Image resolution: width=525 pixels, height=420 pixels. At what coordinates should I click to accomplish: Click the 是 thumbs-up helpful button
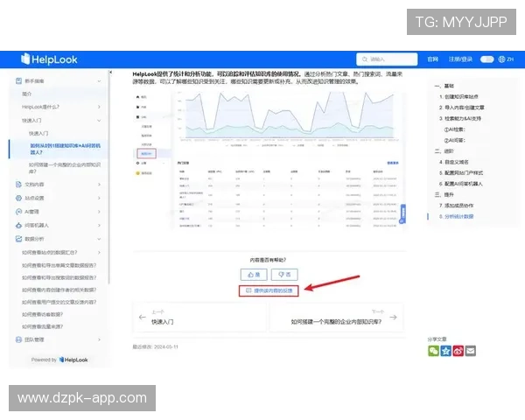pos(254,275)
